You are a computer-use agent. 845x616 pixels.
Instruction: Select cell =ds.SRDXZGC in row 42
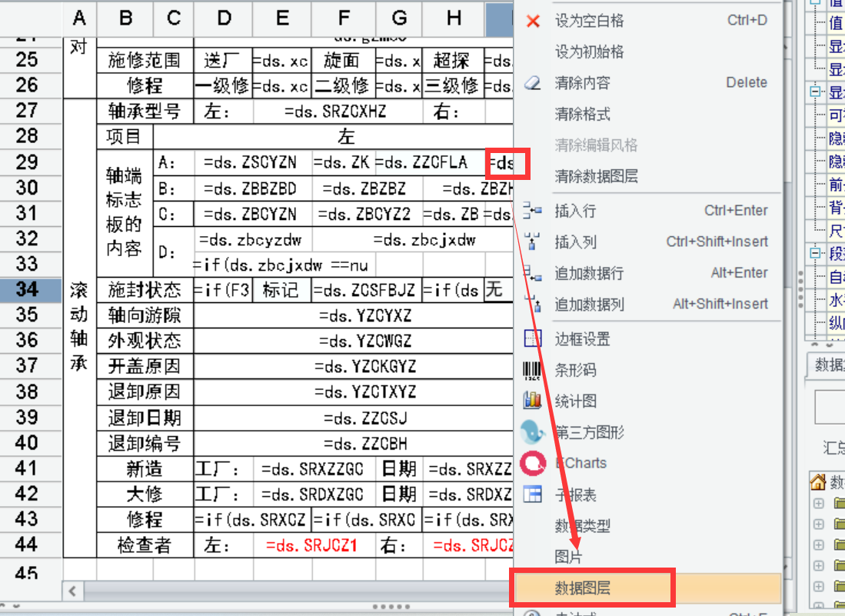click(314, 494)
